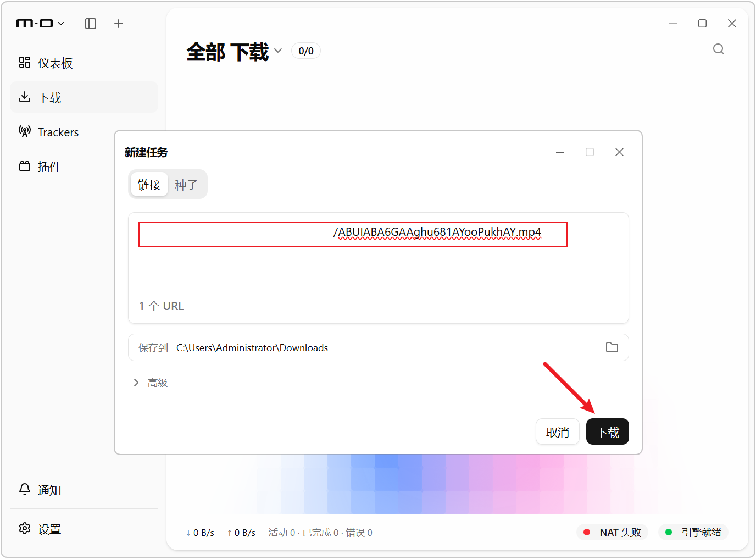756x559 pixels.
Task: Click the 下载 download button in dialog
Action: (608, 432)
